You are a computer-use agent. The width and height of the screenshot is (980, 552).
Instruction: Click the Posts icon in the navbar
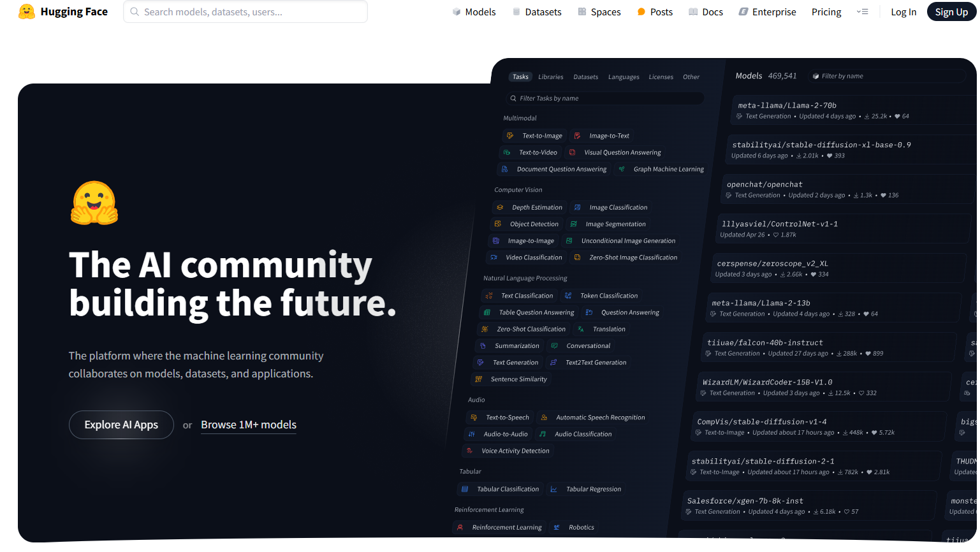[x=641, y=12]
